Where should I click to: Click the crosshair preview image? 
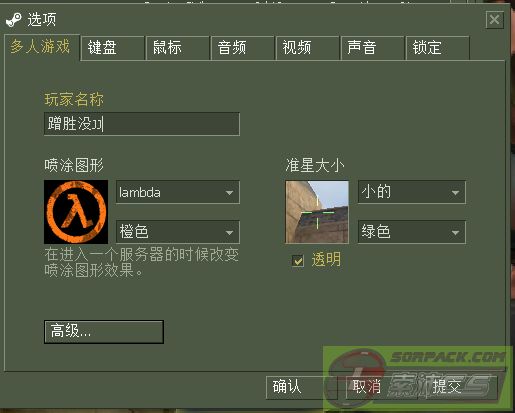coord(317,212)
